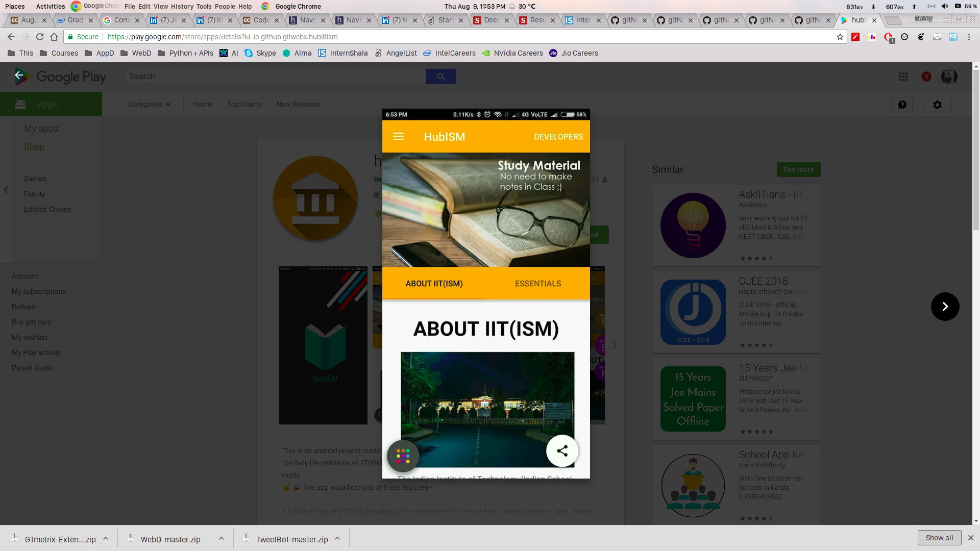980x551 pixels.
Task: Open the 15 Years Jee Mains app icon
Action: coord(693,399)
